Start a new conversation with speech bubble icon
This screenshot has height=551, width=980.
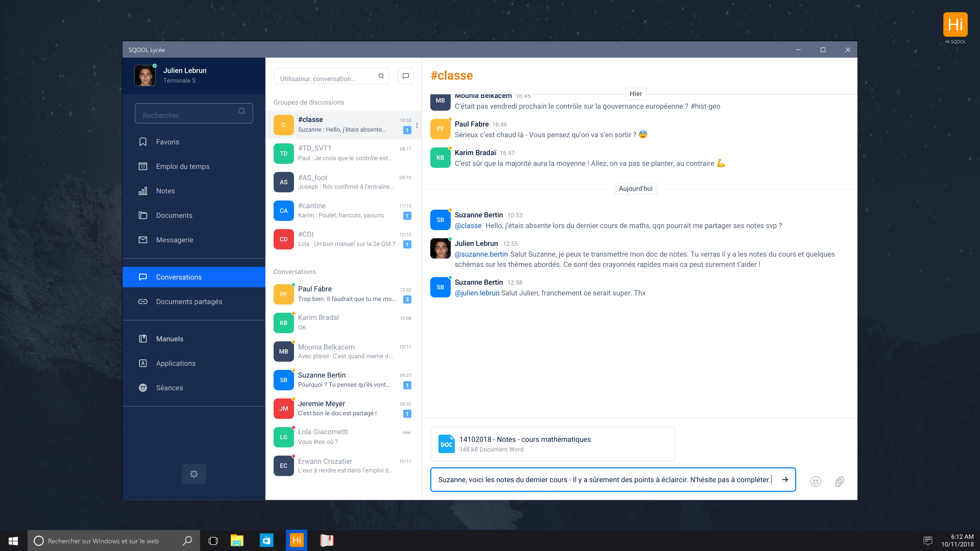tap(406, 76)
